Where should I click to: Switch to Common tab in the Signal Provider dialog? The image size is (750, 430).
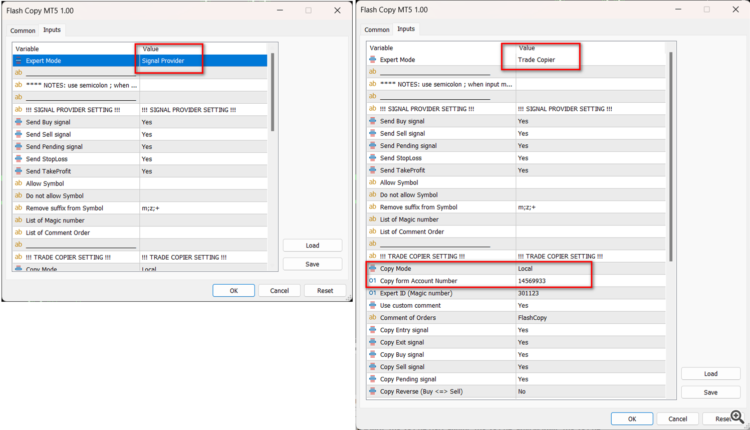click(x=23, y=30)
